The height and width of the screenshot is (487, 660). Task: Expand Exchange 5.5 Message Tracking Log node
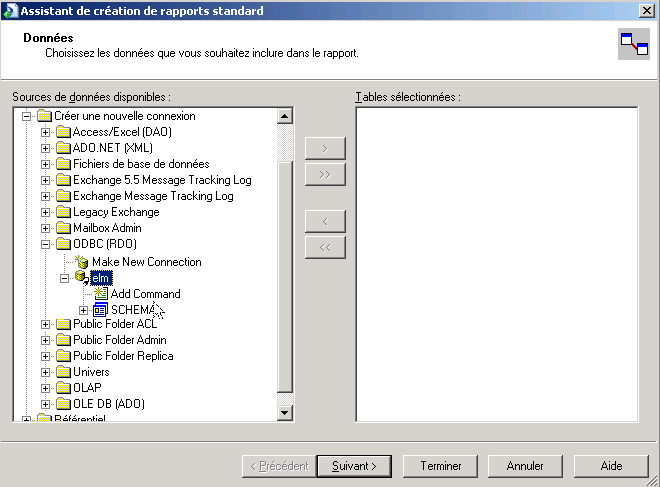45,180
